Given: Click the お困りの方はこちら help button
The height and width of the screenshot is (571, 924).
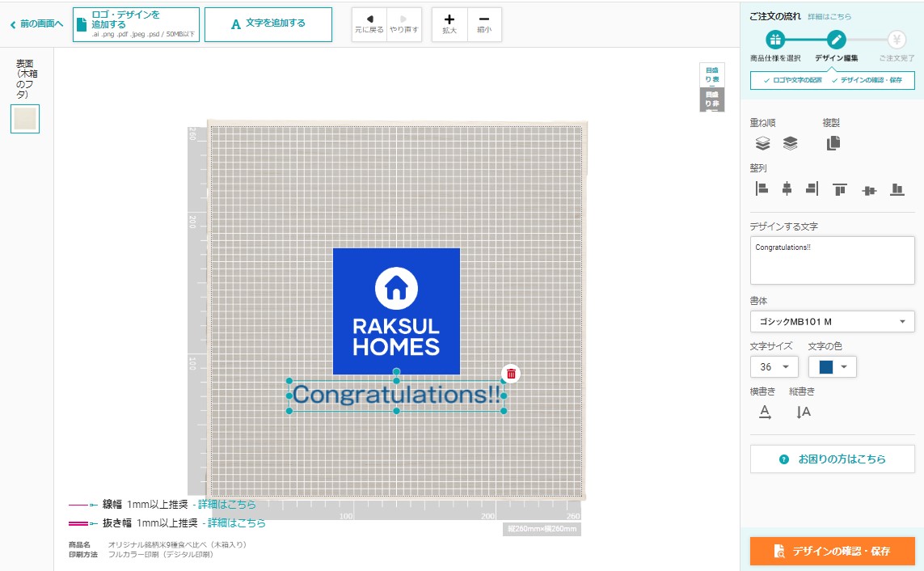Looking at the screenshot, I should pos(832,459).
